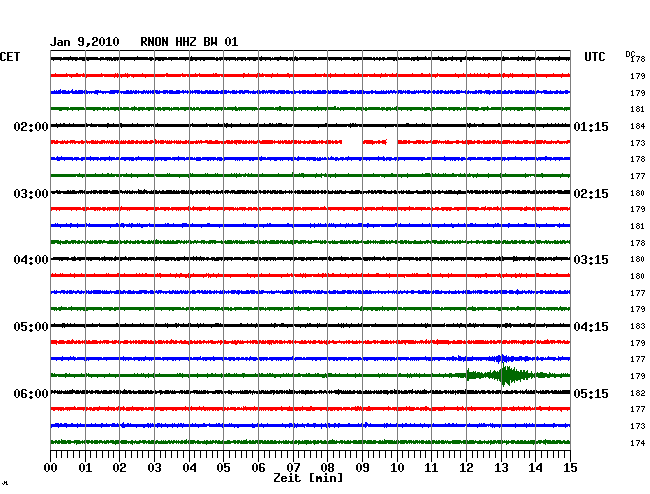Click the small blue signal burst near minute 13
The height and width of the screenshot is (494, 650).
pyautogui.click(x=502, y=358)
